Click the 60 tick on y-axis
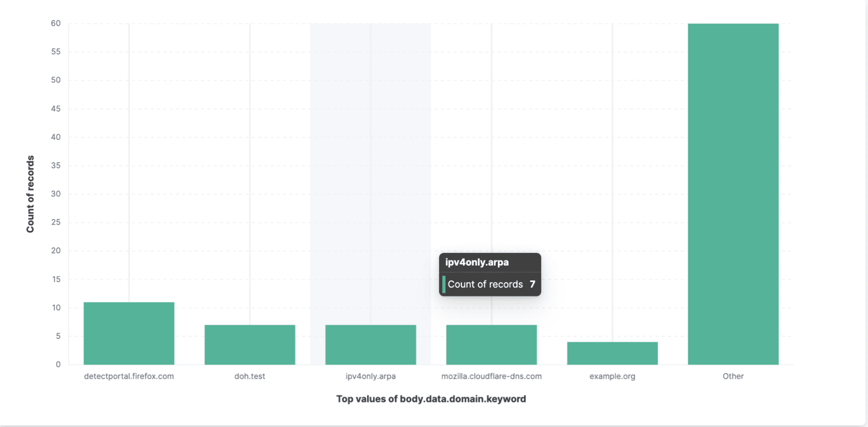 point(56,23)
